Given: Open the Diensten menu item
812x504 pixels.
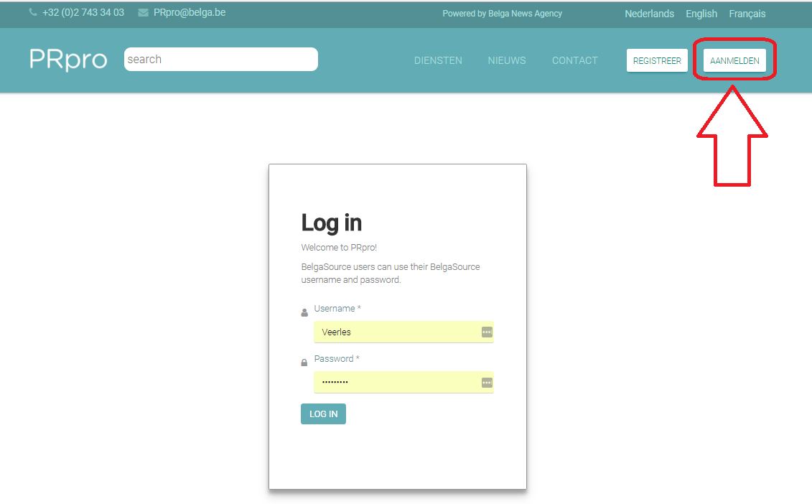Looking at the screenshot, I should coord(438,61).
